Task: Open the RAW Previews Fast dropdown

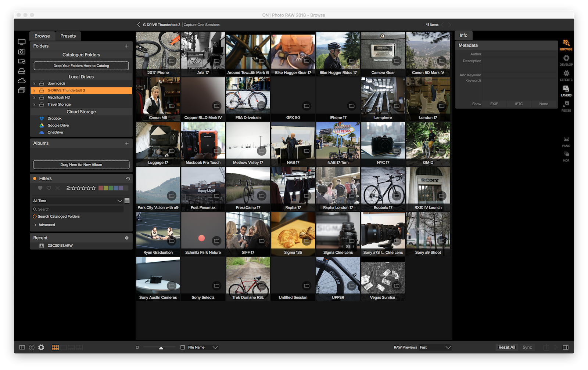Action: tap(435, 347)
